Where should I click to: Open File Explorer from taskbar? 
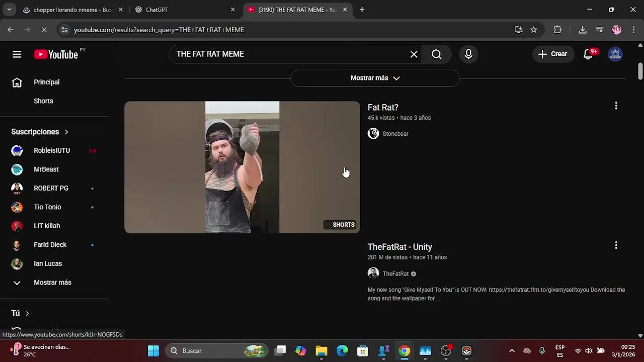coord(321,351)
